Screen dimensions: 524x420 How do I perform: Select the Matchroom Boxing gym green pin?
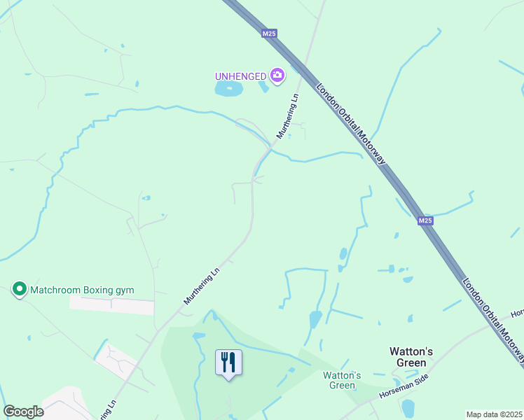[20, 289]
